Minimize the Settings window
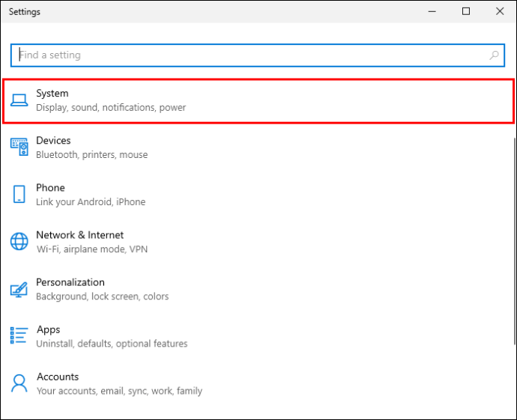This screenshot has width=517, height=420. click(432, 11)
